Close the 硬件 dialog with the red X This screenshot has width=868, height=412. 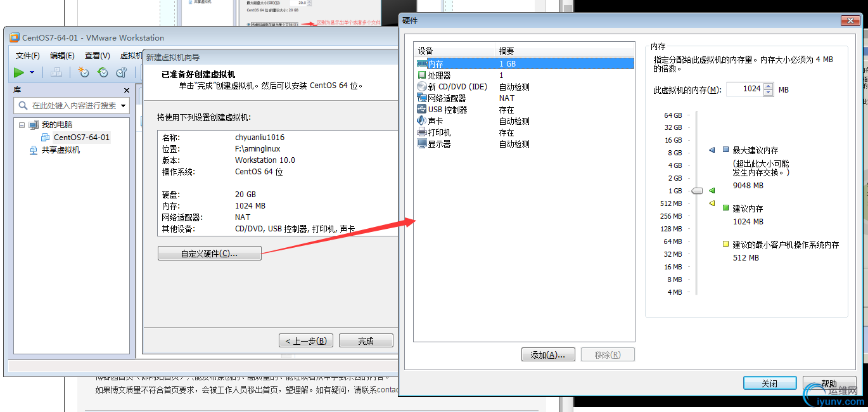click(850, 21)
